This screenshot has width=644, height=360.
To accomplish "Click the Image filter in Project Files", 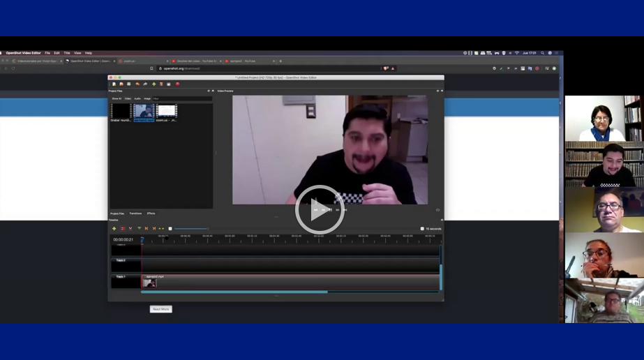I will [x=147, y=98].
